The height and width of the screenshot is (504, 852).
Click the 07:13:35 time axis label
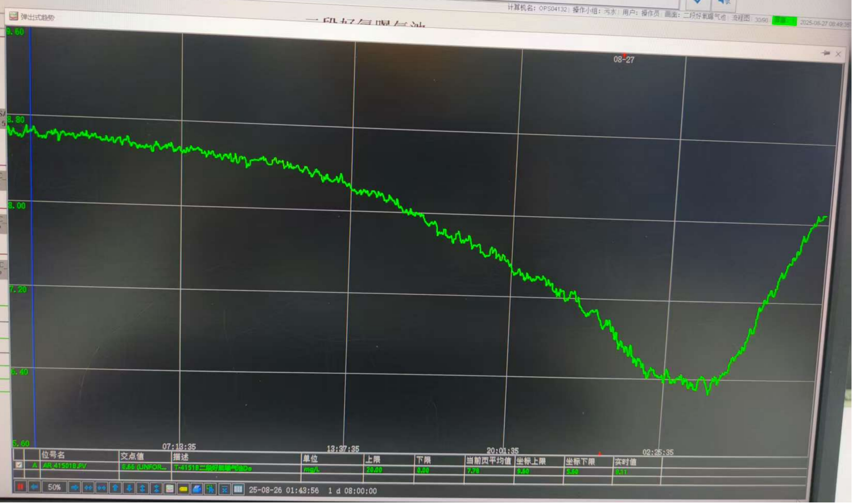point(179,446)
